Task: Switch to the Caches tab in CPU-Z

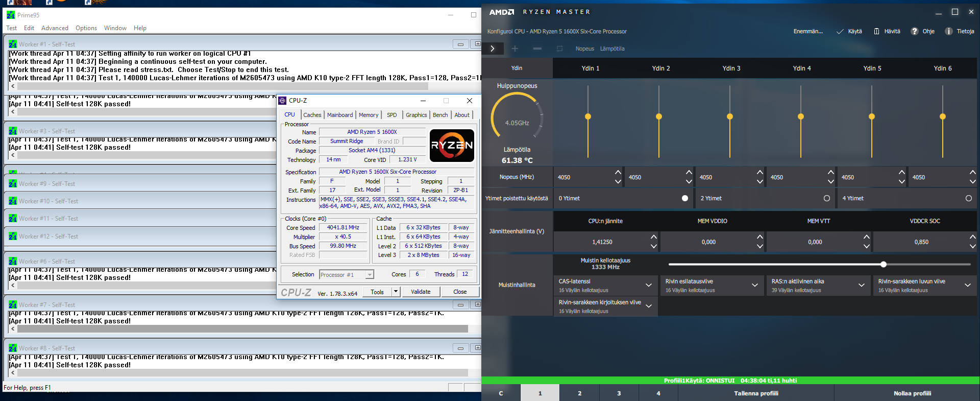Action: (312, 115)
